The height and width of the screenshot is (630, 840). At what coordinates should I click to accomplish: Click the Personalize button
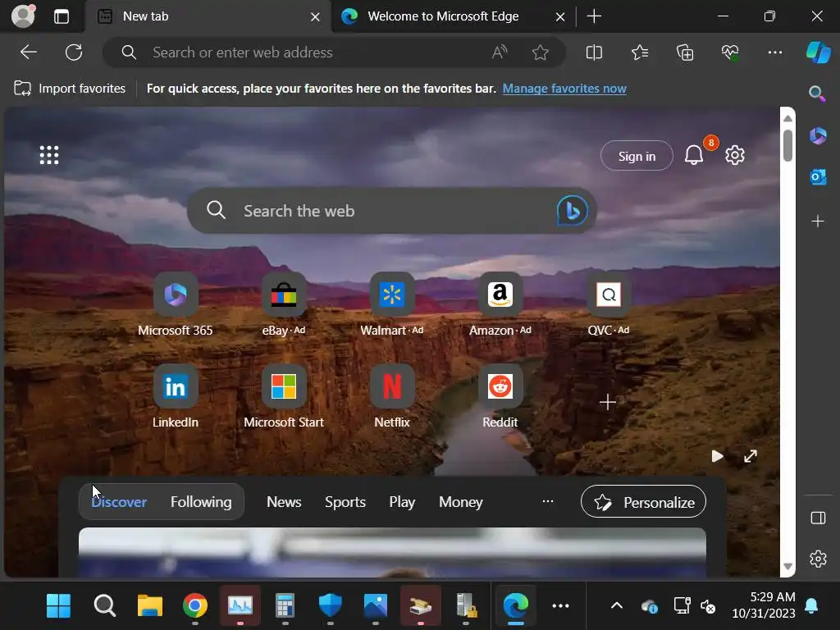tap(643, 502)
